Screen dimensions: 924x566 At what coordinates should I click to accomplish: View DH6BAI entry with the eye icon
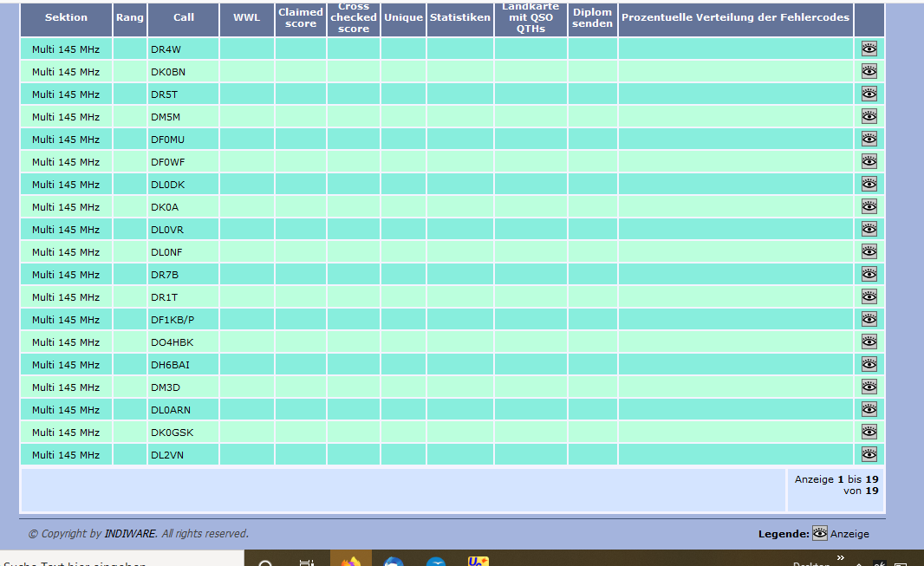pos(869,364)
